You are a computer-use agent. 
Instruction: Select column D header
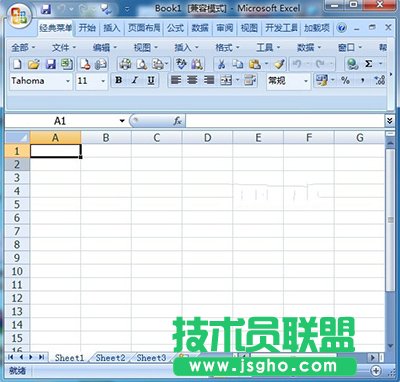[207, 137]
